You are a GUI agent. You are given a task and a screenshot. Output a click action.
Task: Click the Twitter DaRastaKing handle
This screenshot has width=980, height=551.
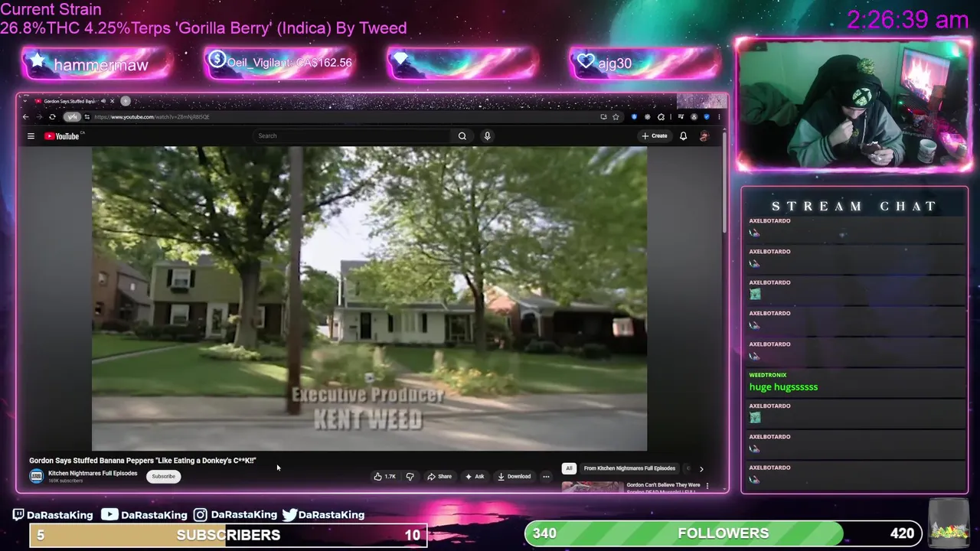323,515
